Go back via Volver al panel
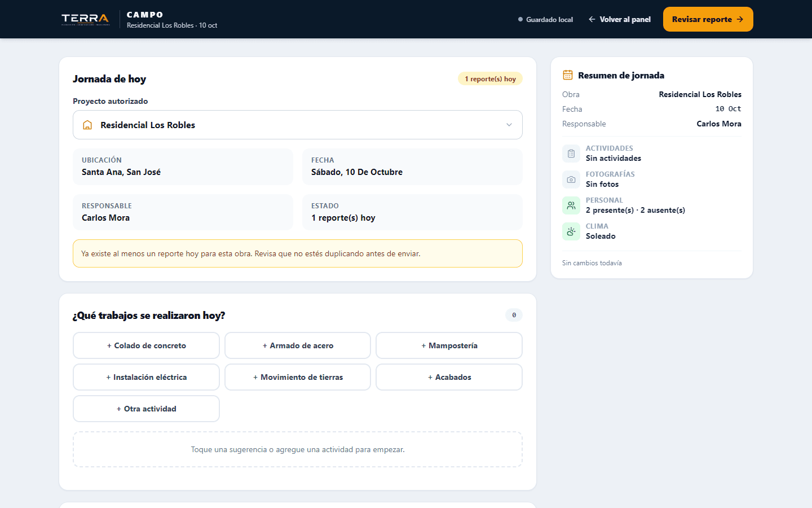 (619, 19)
